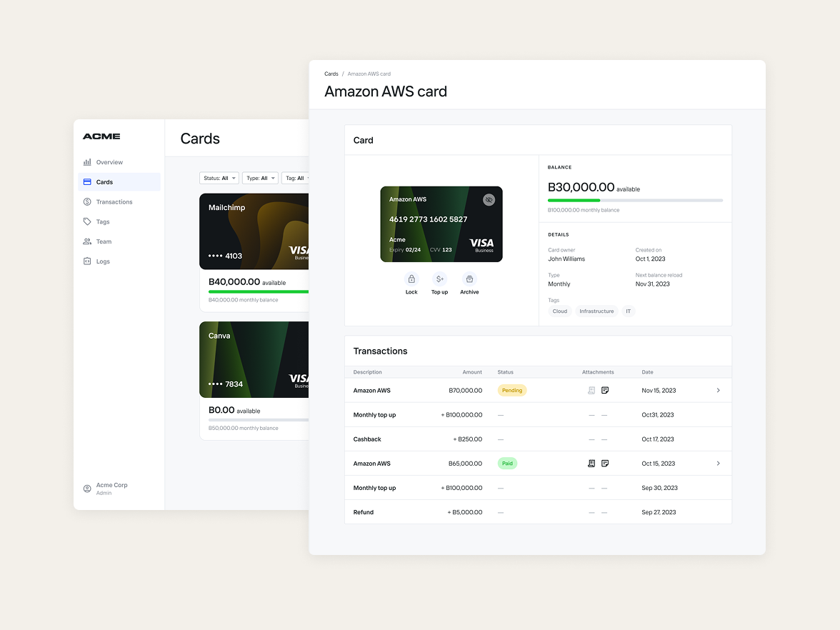Archive the Amazon AWS card
Screen dimensions: 840x630
click(x=469, y=279)
